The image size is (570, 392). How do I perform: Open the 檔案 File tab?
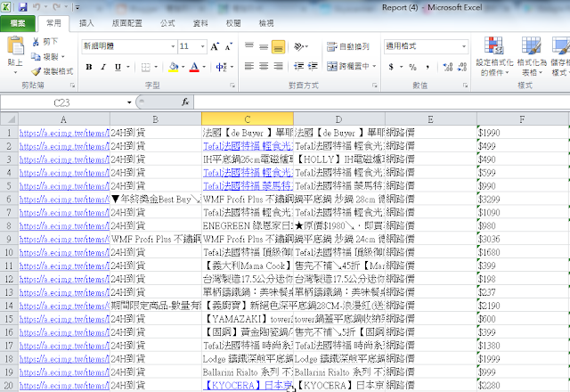[x=18, y=24]
